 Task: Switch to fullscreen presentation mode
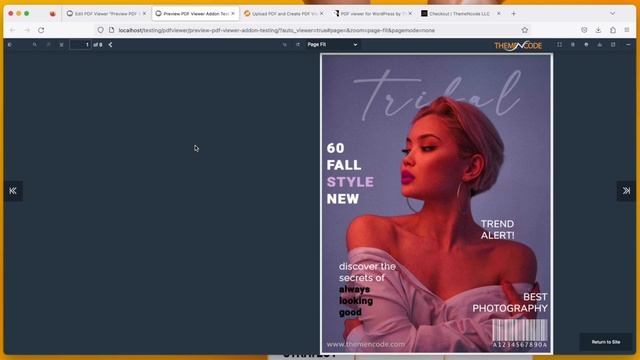tap(559, 44)
